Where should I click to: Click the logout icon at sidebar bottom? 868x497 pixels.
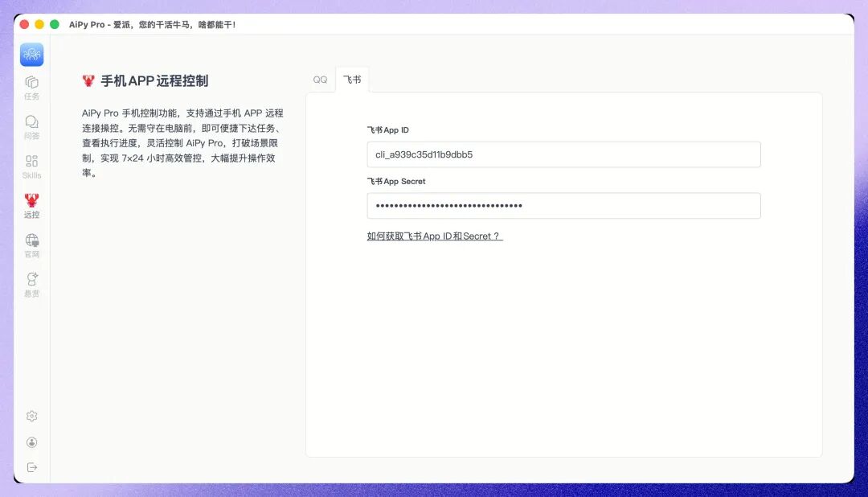pyautogui.click(x=31, y=467)
